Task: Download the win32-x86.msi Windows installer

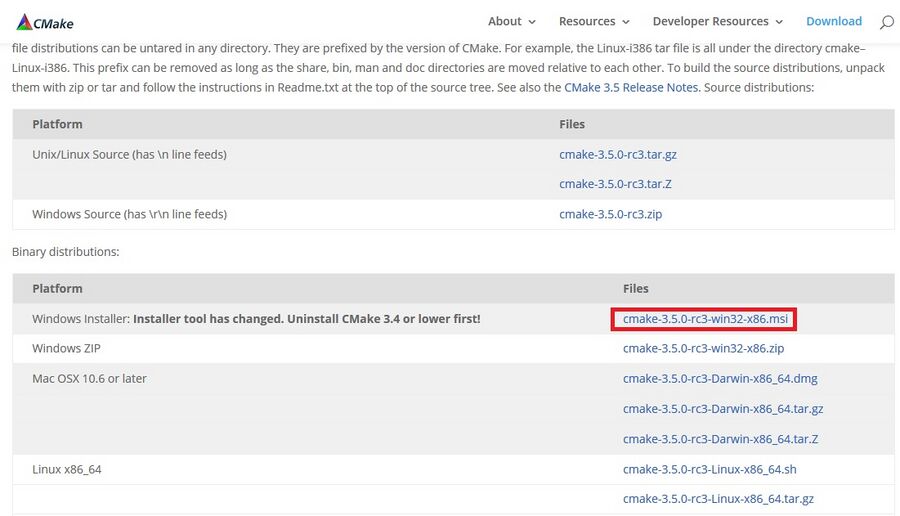Action: [704, 319]
